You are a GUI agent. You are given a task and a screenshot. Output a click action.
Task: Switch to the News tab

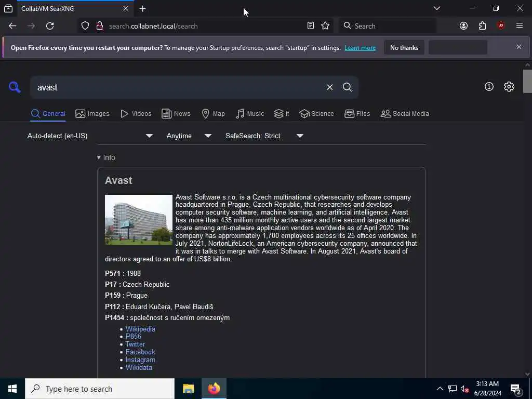point(176,114)
